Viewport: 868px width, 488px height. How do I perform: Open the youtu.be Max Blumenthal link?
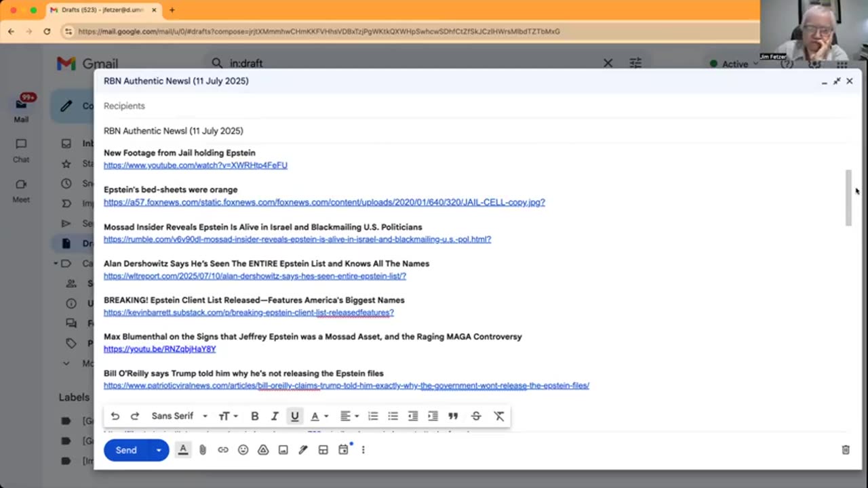click(159, 349)
